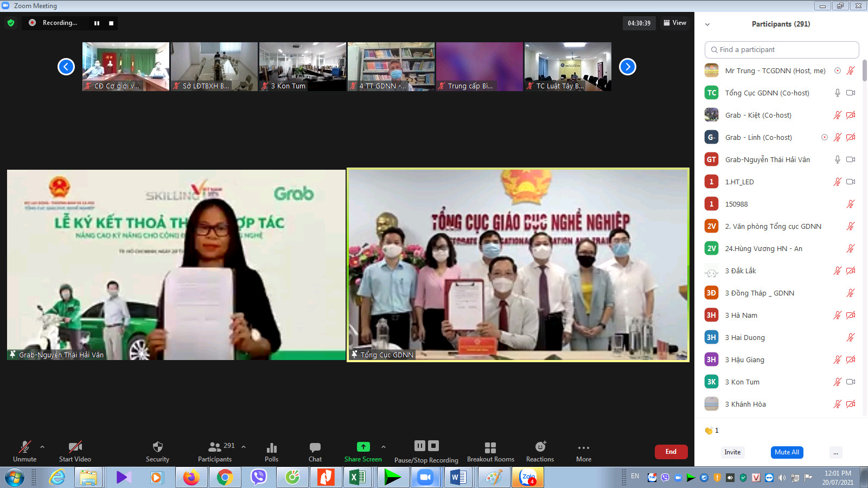Click the clapping reaction count in panel
The image size is (868, 488).
pos(712,431)
